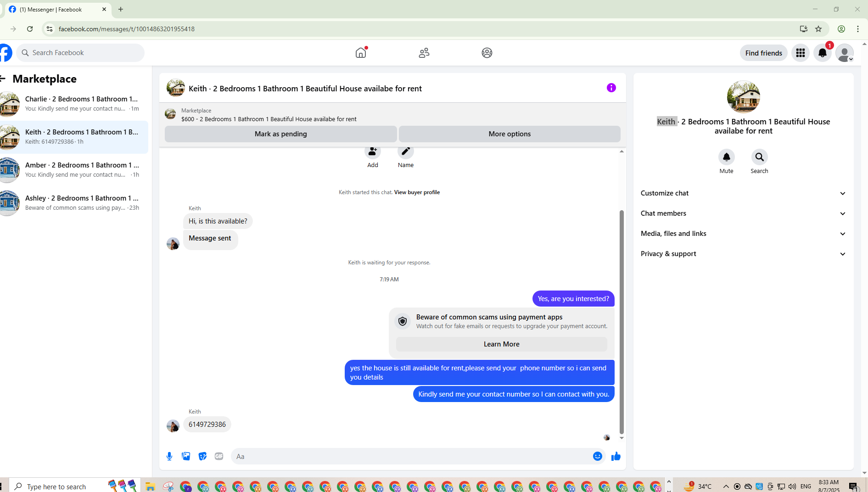This screenshot has width=868, height=492.
Task: Choose a sticker icon in composer
Action: pos(202,456)
